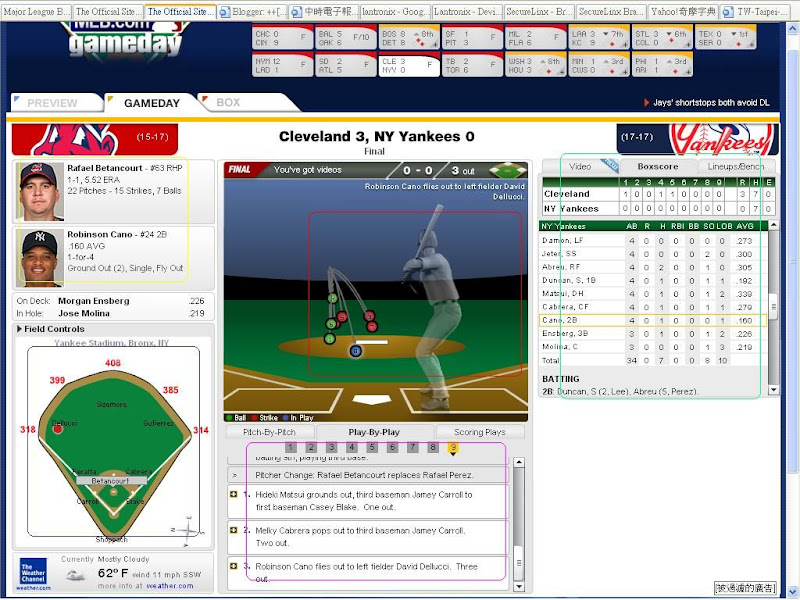Click play-by-play scrollbar up arrow
Viewport: 800px width, 600px height.
pos(518,463)
